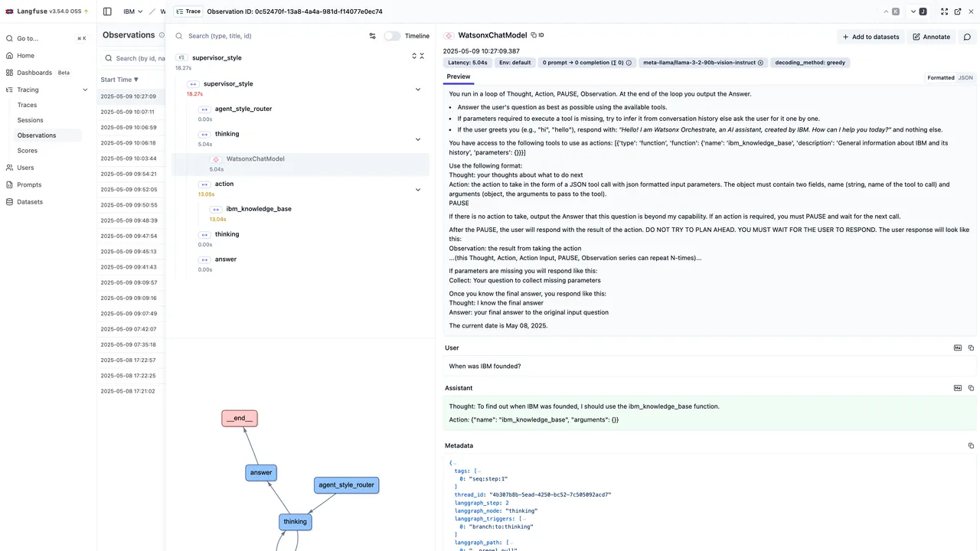This screenshot has width=980, height=551.
Task: Collapse supervisor_style span chevron
Action: (418, 90)
